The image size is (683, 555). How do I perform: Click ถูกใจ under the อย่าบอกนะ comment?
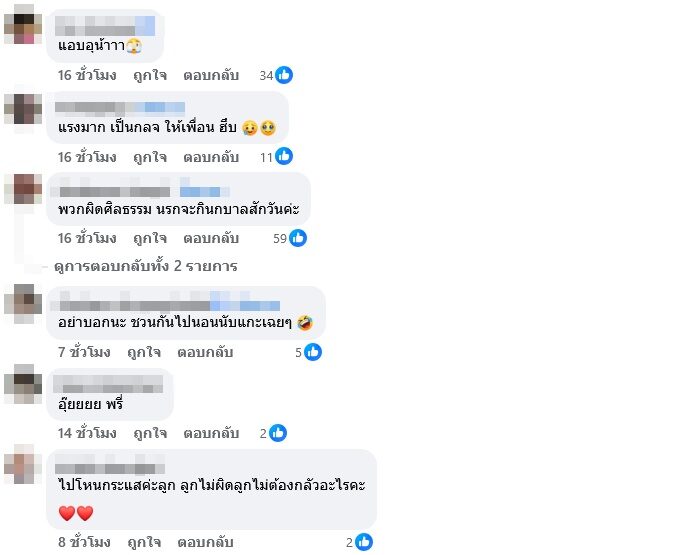144,352
